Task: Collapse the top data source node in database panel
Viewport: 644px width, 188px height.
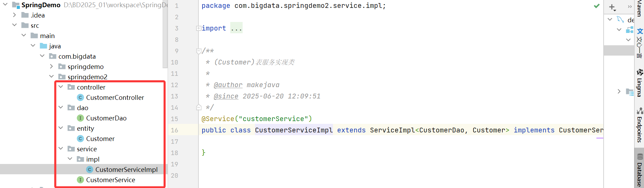Action: 610,19
